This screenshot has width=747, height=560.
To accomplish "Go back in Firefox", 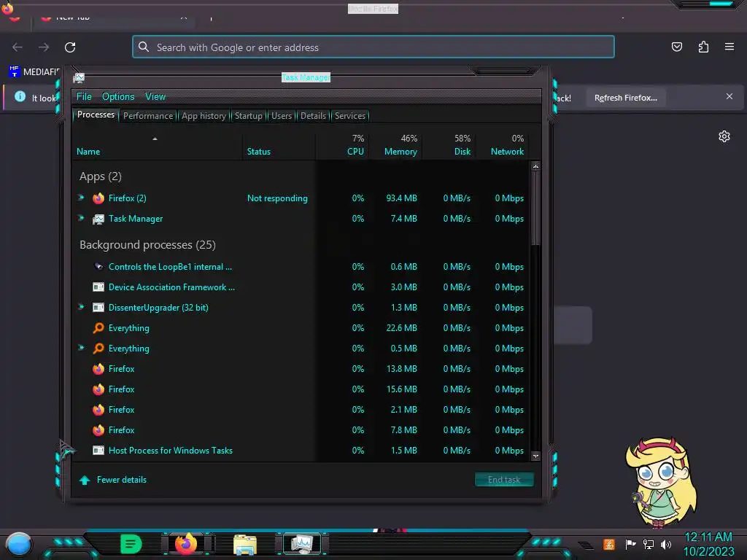I will pos(18,47).
